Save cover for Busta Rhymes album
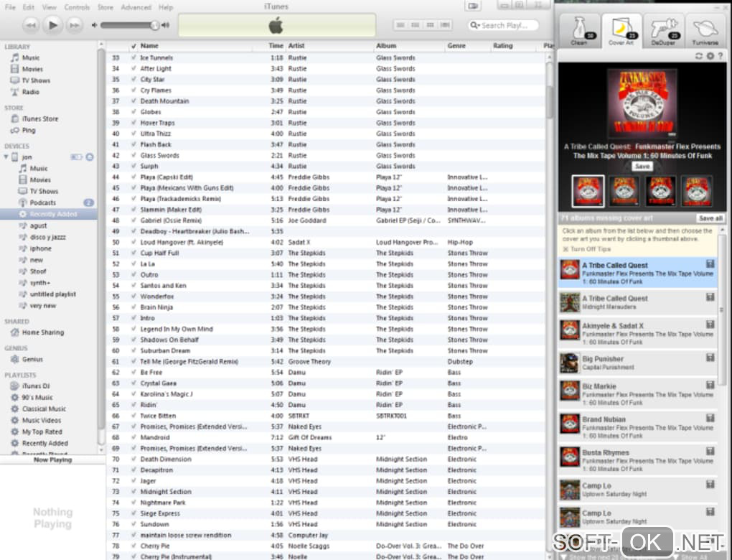The height and width of the screenshot is (560, 732). (710, 451)
